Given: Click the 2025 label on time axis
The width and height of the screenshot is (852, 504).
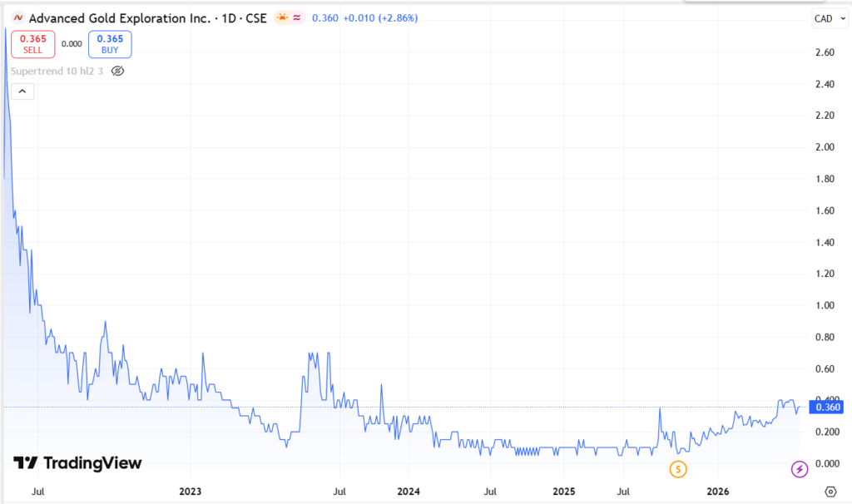Looking at the screenshot, I should click(x=563, y=492).
